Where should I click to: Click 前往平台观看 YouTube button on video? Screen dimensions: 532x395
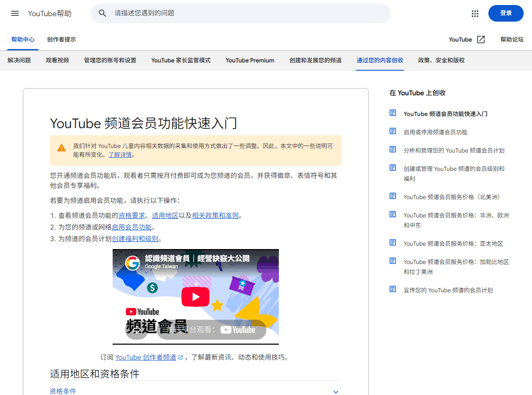(x=212, y=330)
